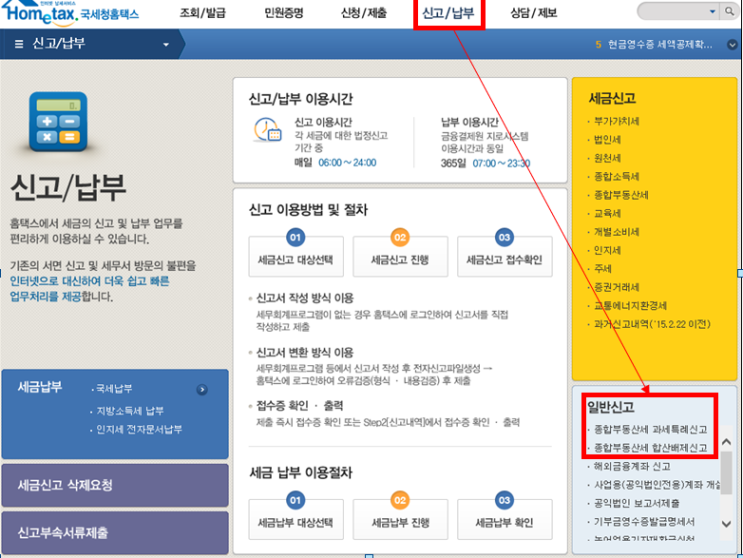Screen dimensions: 743x558
Task: Open the 신고/납부 top menu
Action: (x=448, y=13)
